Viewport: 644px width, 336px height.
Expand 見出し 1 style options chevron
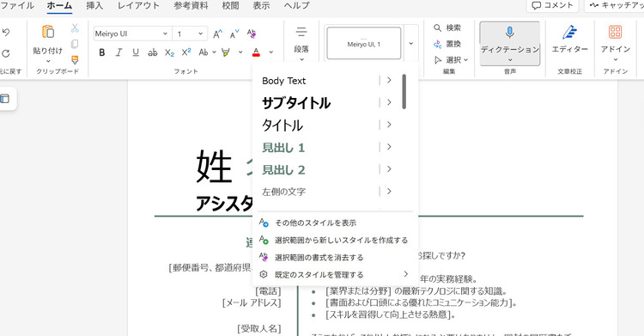coord(389,147)
